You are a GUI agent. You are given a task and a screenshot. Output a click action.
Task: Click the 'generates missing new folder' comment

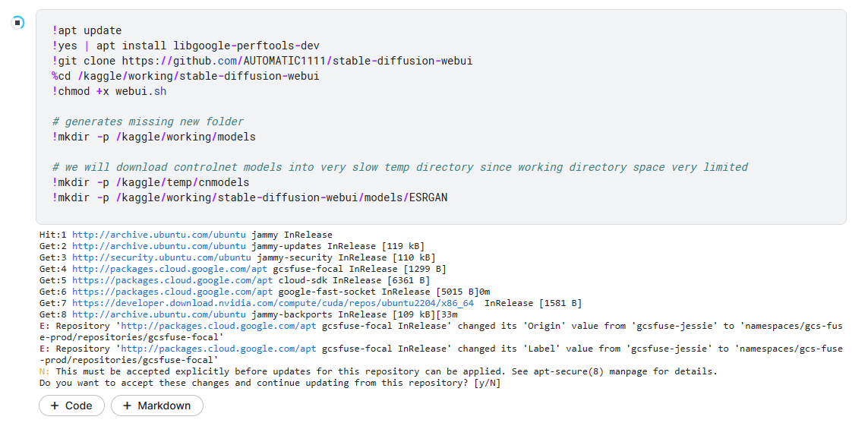[x=148, y=122]
